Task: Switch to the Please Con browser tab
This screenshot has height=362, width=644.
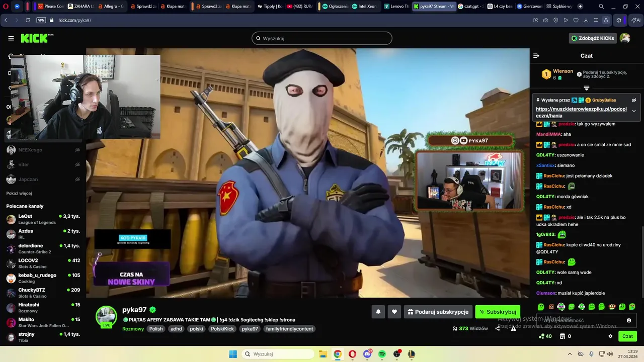Action: (51, 7)
